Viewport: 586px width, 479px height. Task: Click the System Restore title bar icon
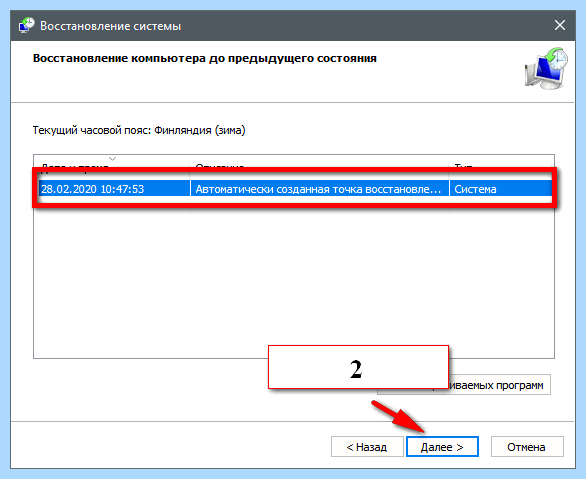(x=26, y=25)
